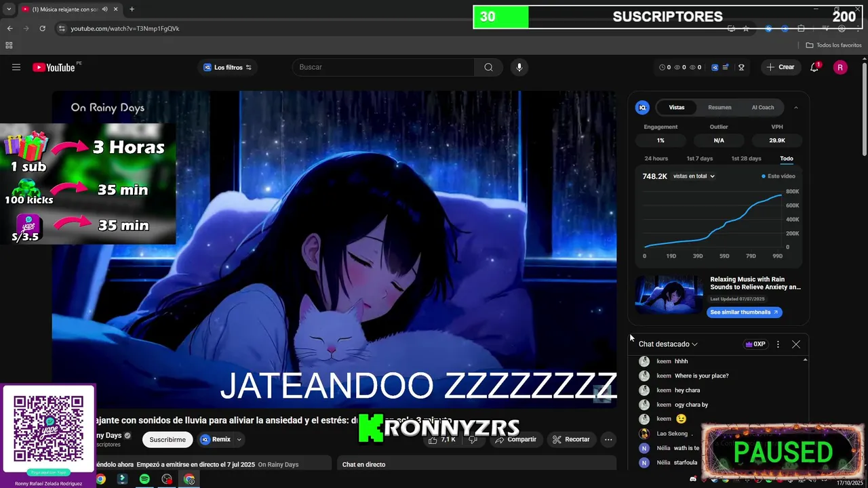
Task: Open Todos los favoritos folder
Action: click(x=833, y=45)
